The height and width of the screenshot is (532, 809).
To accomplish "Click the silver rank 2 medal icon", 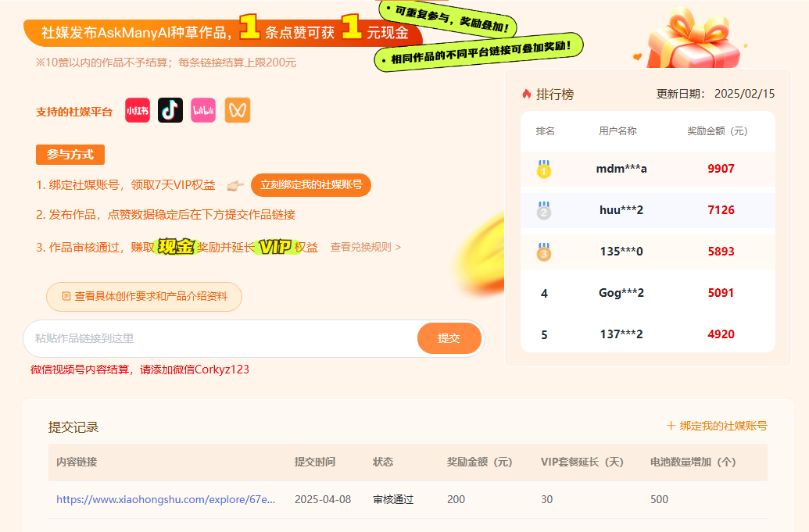I will click(544, 210).
